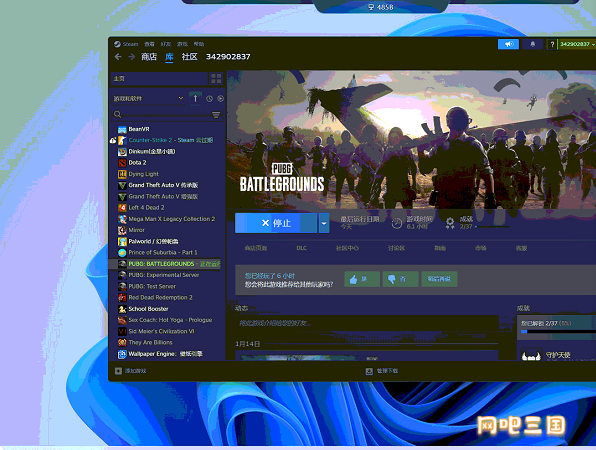Select PUBG: BATTLEGROUNDS in the library list
596x450 pixels.
click(x=165, y=264)
